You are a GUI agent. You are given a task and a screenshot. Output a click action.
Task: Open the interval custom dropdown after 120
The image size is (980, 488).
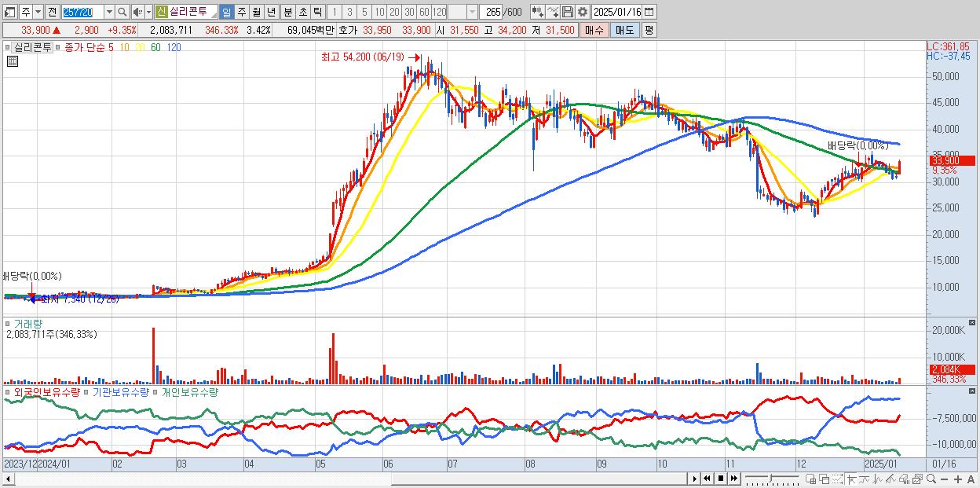click(472, 12)
